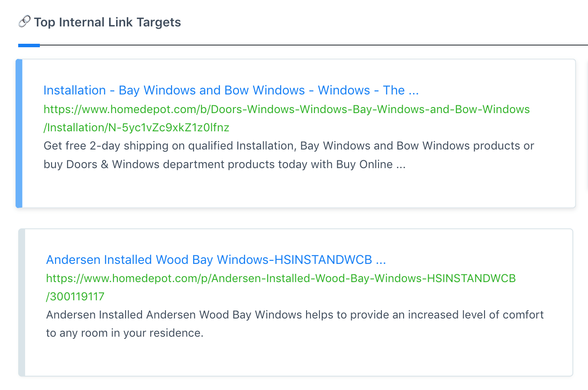
Task: Open the Installation - Bay Windows and Bow Windows link
Action: click(x=231, y=90)
